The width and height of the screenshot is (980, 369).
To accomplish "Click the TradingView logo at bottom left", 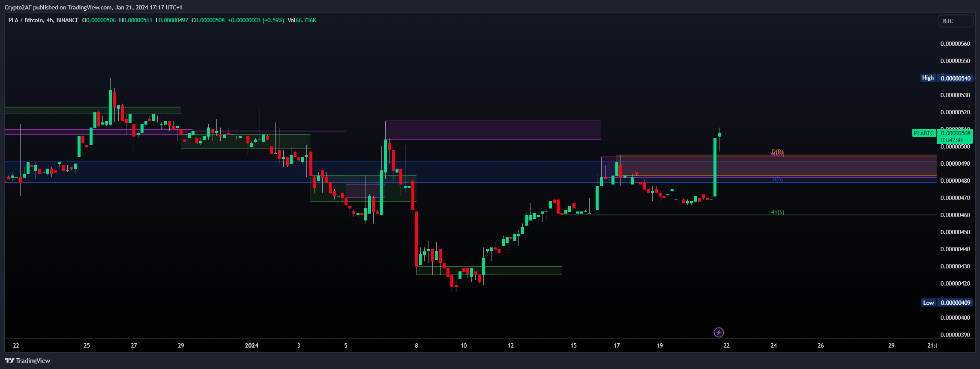I will tap(27, 360).
